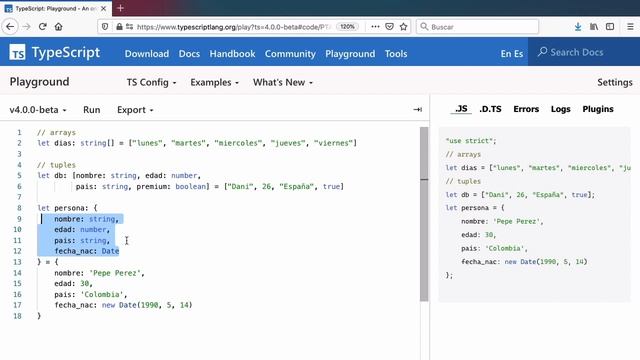640x360 pixels.
Task: Click 'let db =' line in JS output
Action: (x=520, y=195)
